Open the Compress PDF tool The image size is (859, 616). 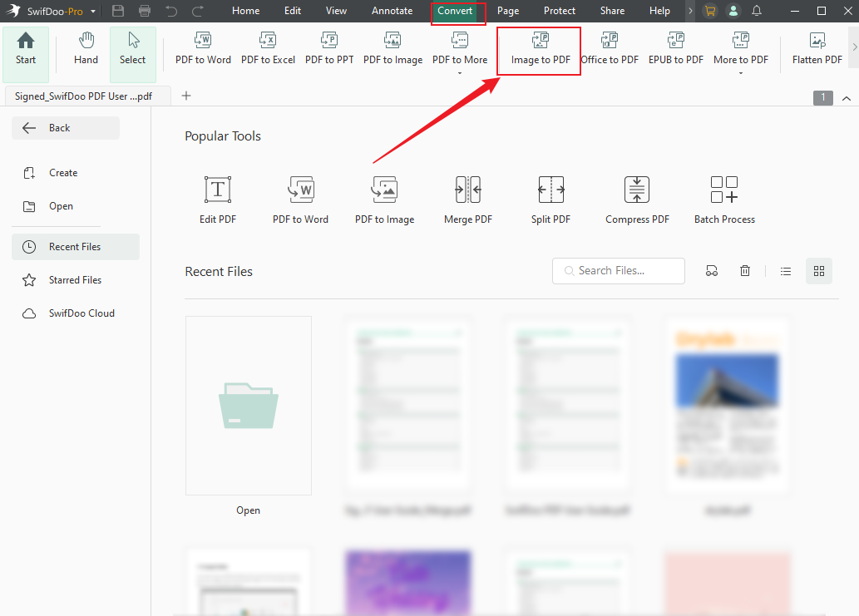637,200
